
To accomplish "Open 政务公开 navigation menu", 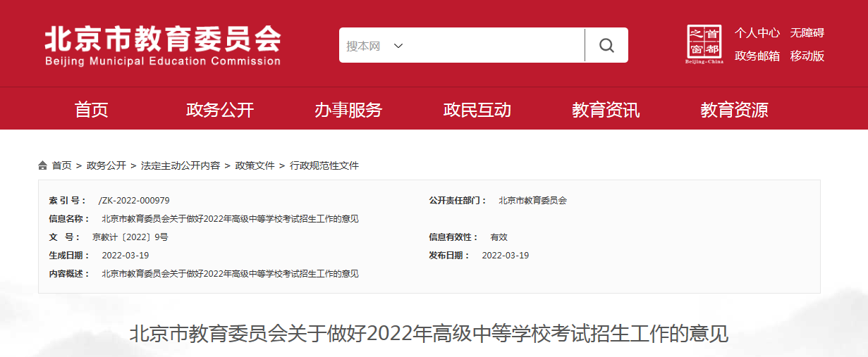I will [x=220, y=110].
